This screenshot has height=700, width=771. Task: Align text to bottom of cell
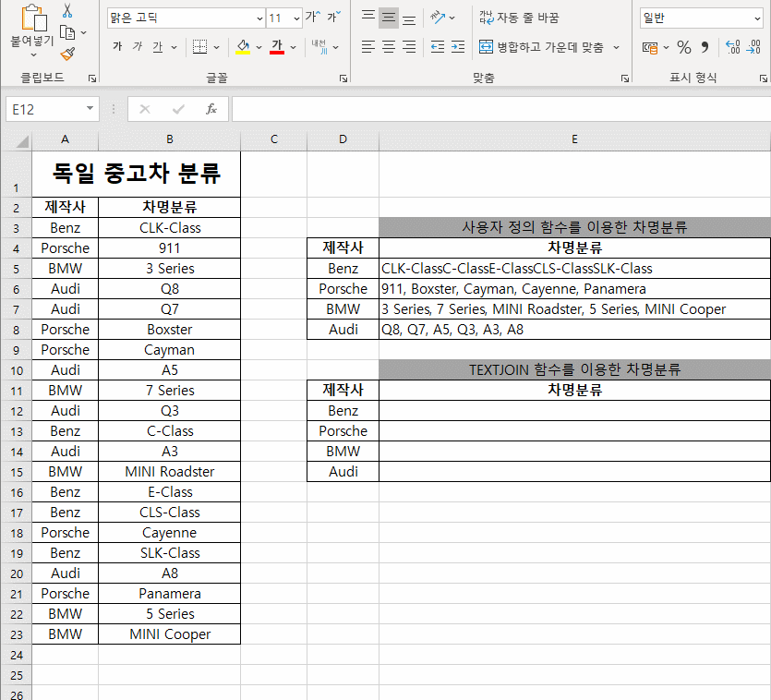409,18
